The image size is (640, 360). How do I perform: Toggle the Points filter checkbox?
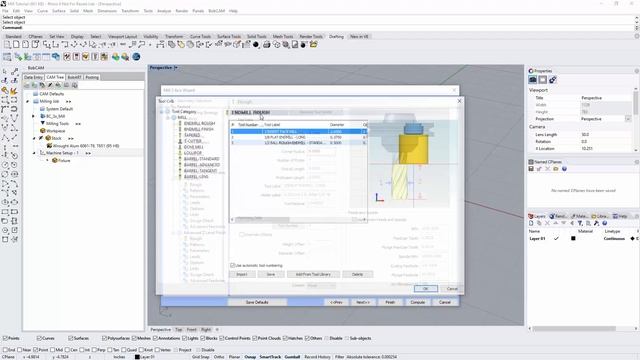tap(5, 338)
